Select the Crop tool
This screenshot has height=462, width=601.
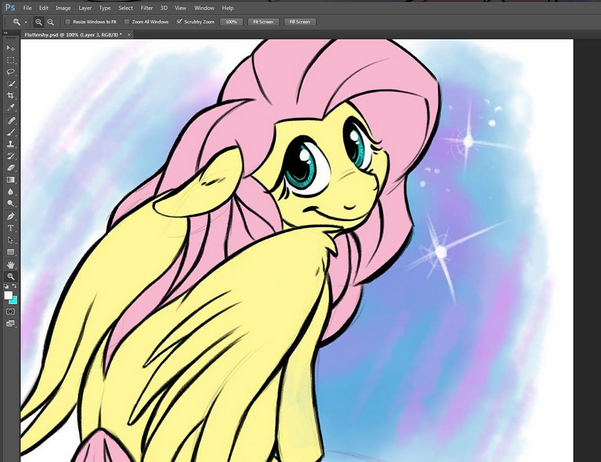coord(10,95)
